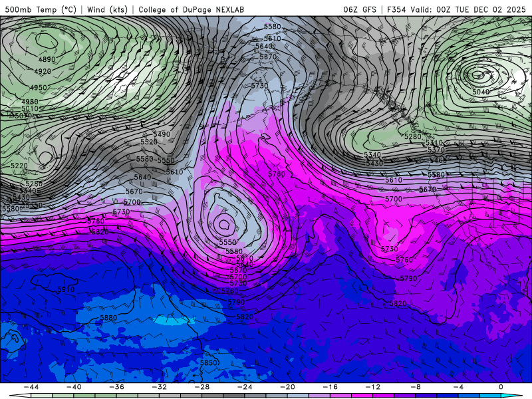Click the -32 colorbar tick label
This screenshot has width=532, height=399.
pyautogui.click(x=160, y=387)
